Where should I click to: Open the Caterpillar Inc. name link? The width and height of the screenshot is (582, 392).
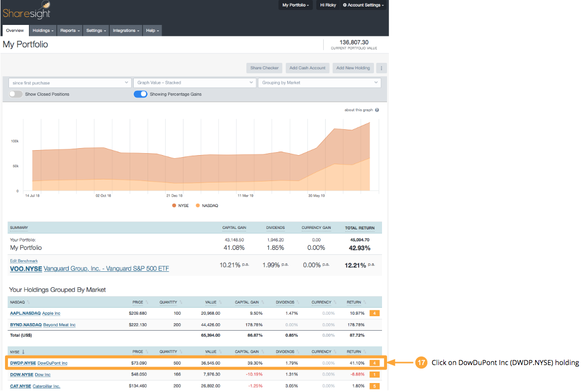[46, 386]
